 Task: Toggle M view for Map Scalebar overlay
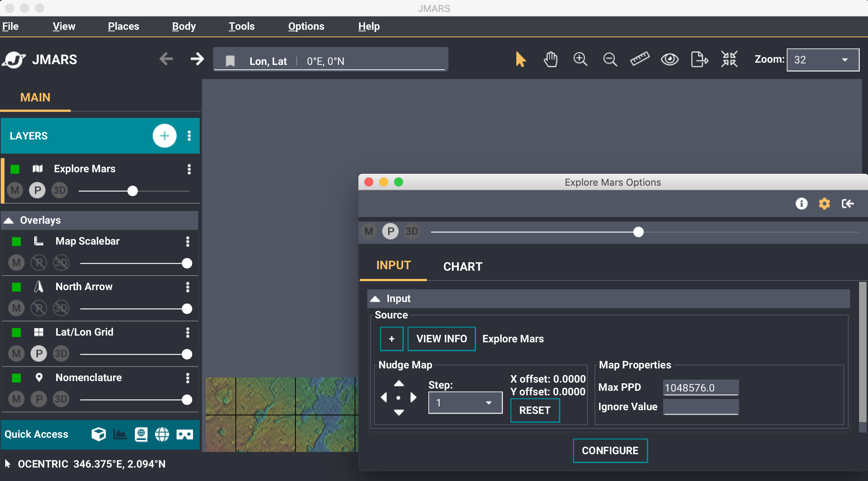(x=16, y=263)
